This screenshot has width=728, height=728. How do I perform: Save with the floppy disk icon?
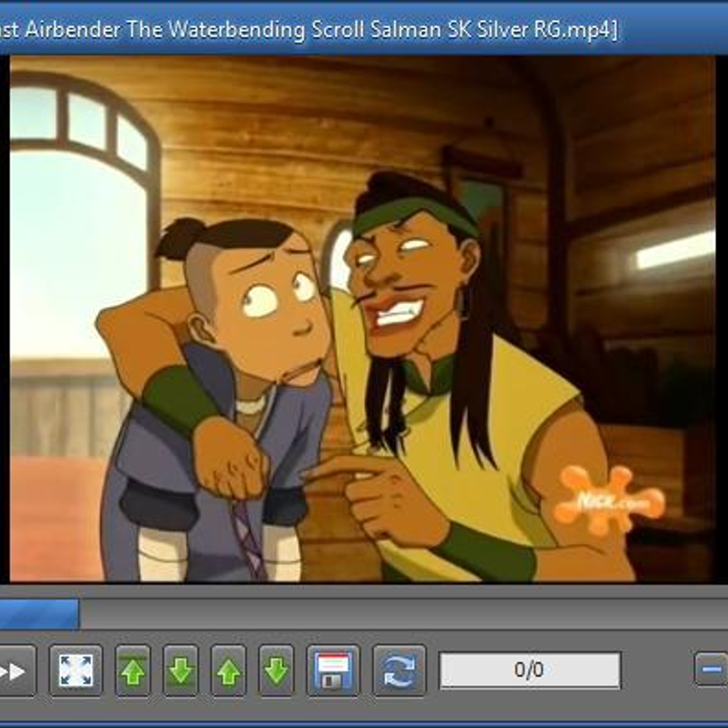pos(334,671)
